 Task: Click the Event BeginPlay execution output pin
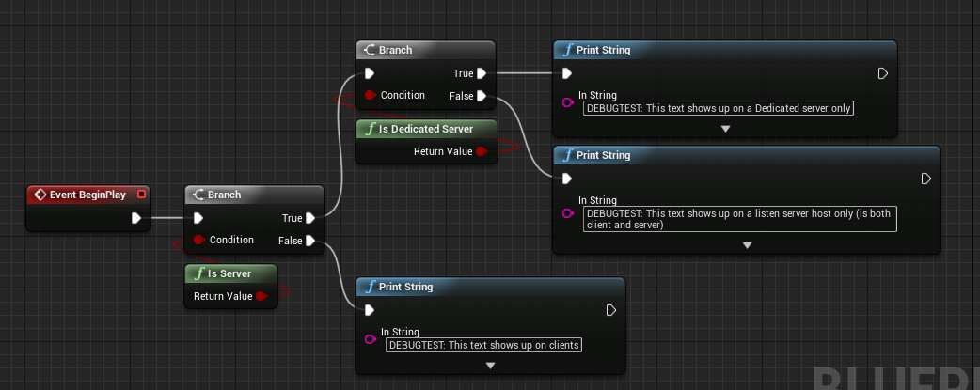(x=136, y=218)
